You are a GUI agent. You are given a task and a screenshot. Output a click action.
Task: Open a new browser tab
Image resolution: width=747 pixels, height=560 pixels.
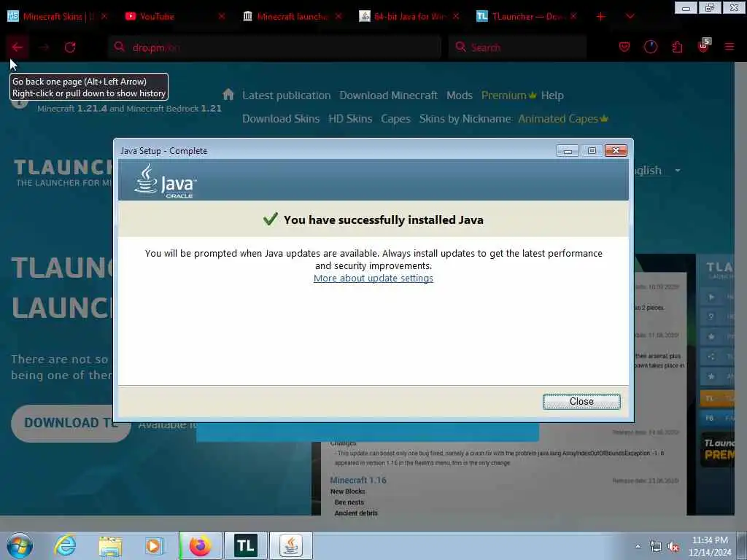[x=601, y=17]
